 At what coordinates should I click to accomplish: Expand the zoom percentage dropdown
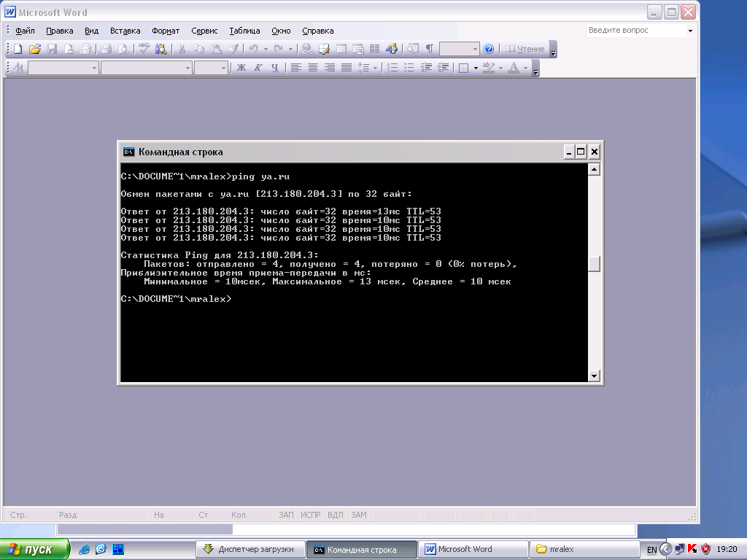[475, 49]
